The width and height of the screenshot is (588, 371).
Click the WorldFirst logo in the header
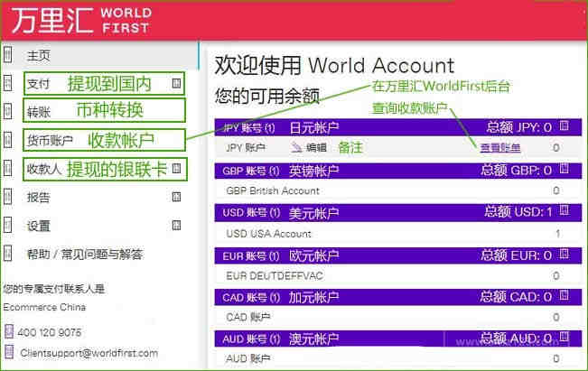coord(82,21)
